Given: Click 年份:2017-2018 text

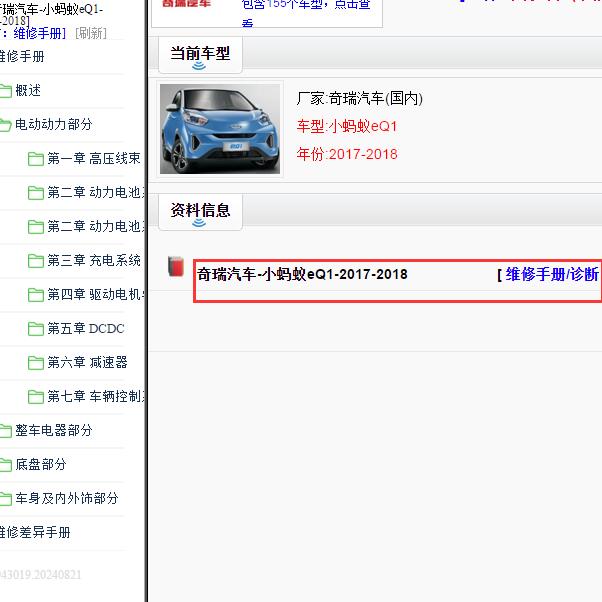Looking at the screenshot, I should 347,154.
